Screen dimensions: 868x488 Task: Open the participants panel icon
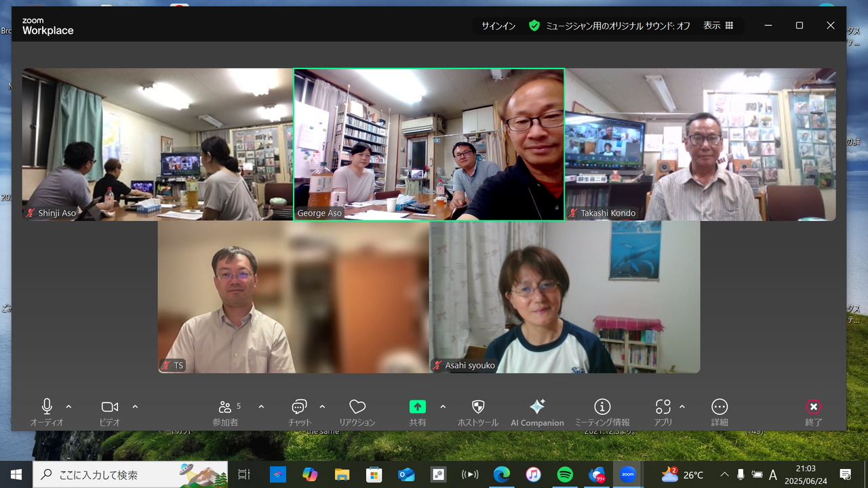[x=226, y=407]
